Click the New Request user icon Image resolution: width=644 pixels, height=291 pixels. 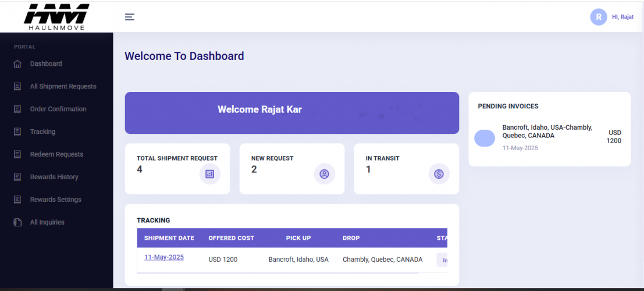coord(325,173)
